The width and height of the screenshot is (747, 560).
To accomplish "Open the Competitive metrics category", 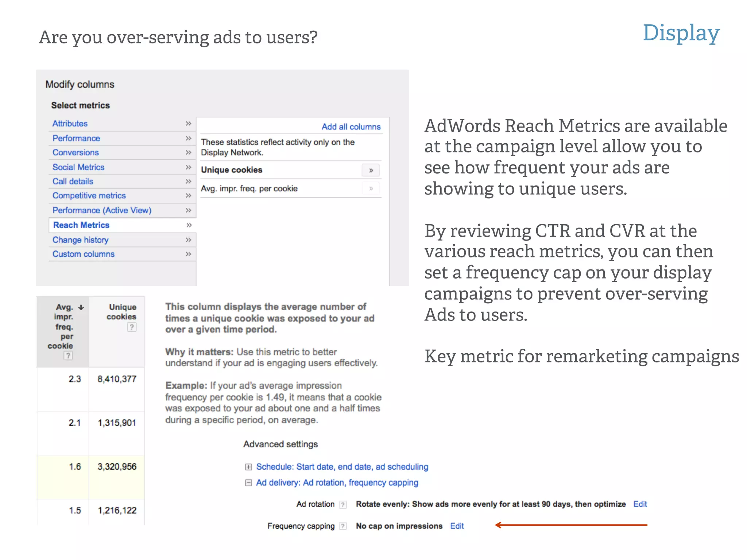I will (x=89, y=196).
